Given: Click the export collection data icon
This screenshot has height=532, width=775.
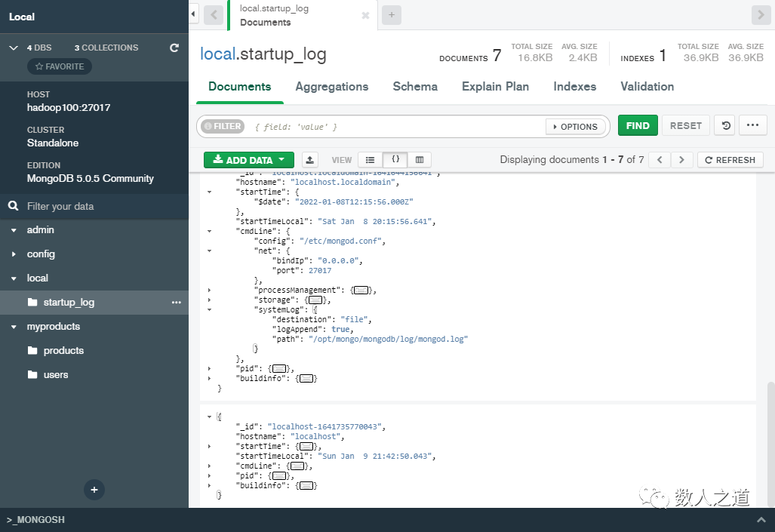Looking at the screenshot, I should point(310,159).
